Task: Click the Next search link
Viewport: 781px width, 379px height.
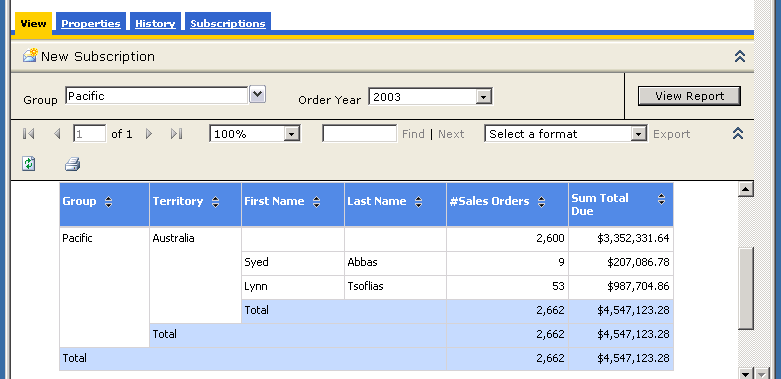Action: [x=451, y=134]
